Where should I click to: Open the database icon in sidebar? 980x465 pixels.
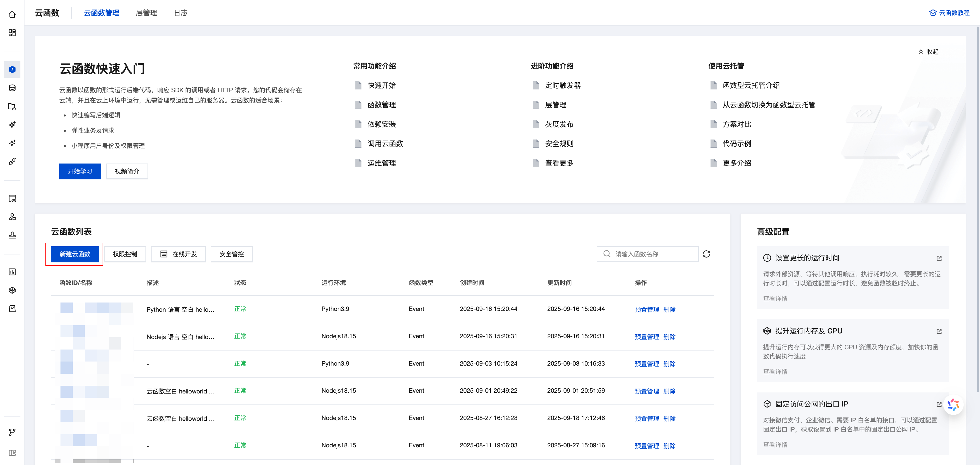click(x=12, y=88)
